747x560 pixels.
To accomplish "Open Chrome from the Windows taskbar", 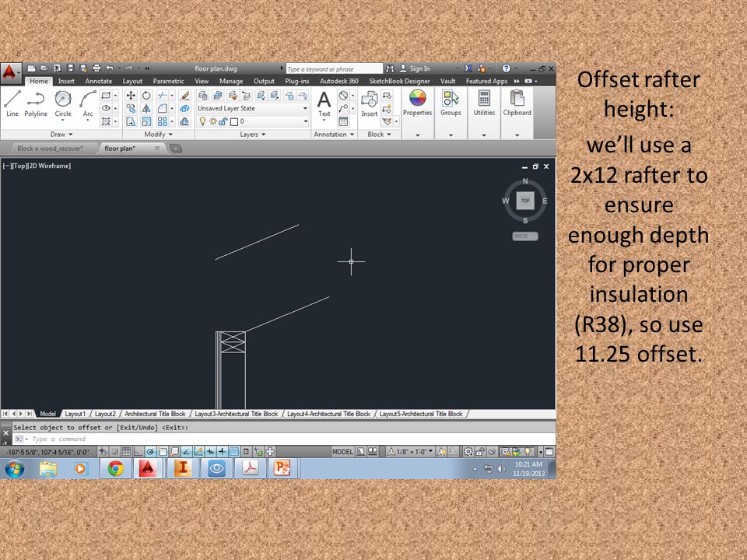I will click(115, 468).
